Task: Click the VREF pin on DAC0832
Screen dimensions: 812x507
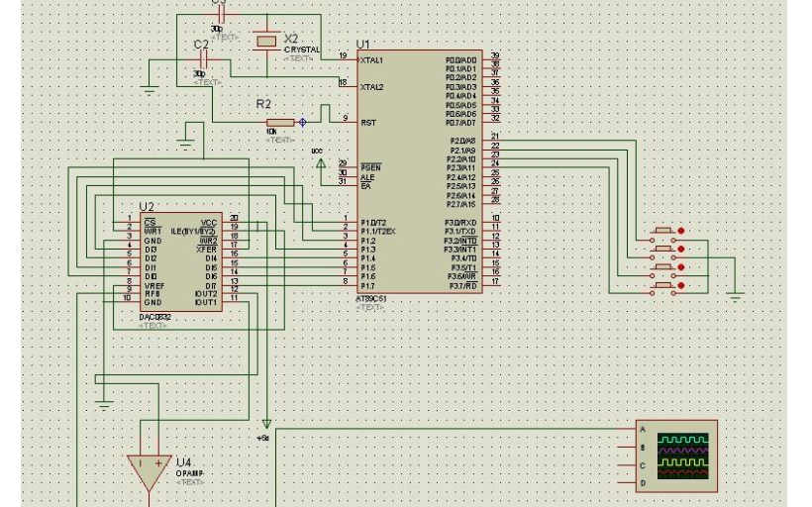Action: (x=154, y=285)
